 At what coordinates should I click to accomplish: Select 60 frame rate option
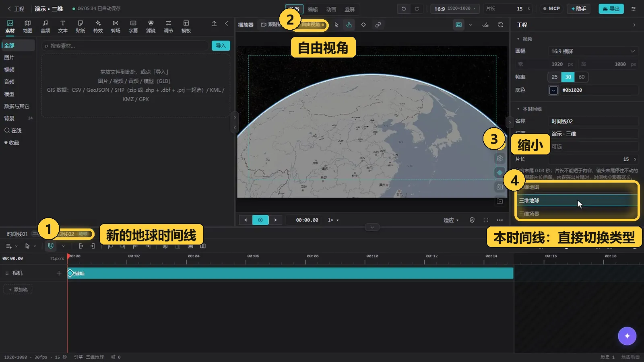point(582,77)
